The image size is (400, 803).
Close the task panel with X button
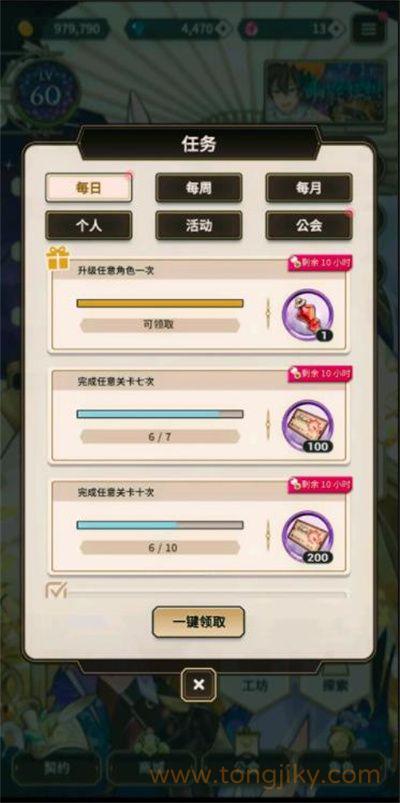click(199, 685)
